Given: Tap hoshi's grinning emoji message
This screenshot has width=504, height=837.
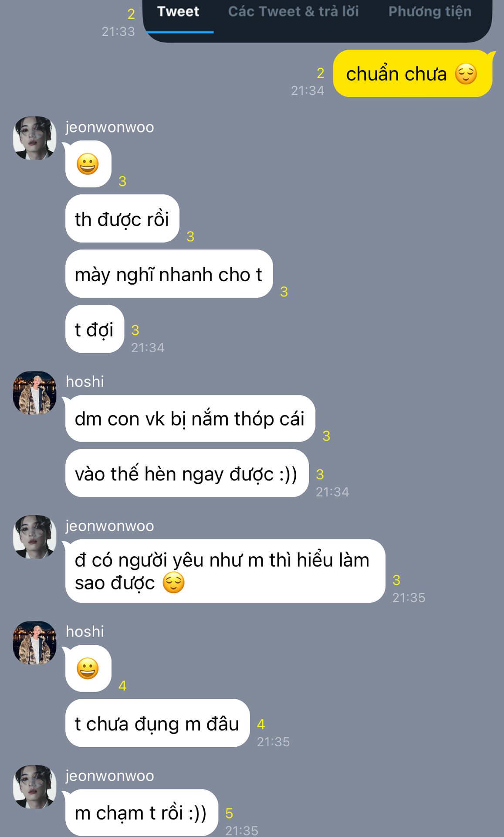Looking at the screenshot, I should tap(88, 668).
